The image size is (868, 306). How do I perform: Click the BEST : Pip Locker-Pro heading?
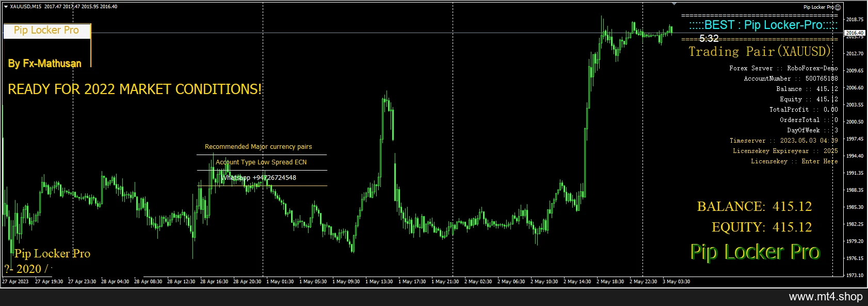coord(763,25)
